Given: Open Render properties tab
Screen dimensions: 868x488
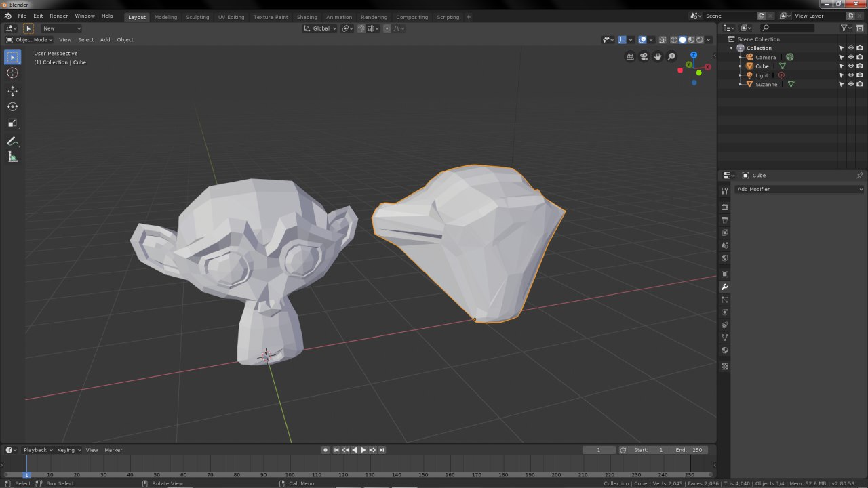Looking at the screenshot, I should click(x=724, y=207).
